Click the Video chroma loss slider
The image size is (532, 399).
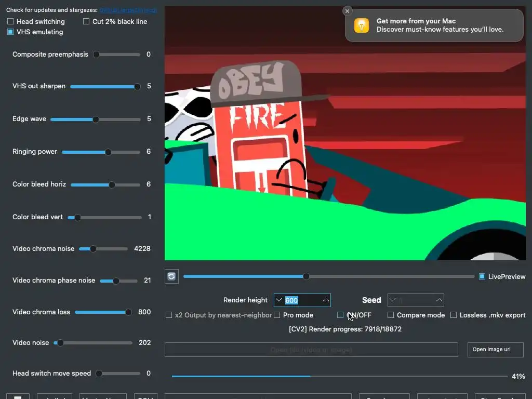103,312
